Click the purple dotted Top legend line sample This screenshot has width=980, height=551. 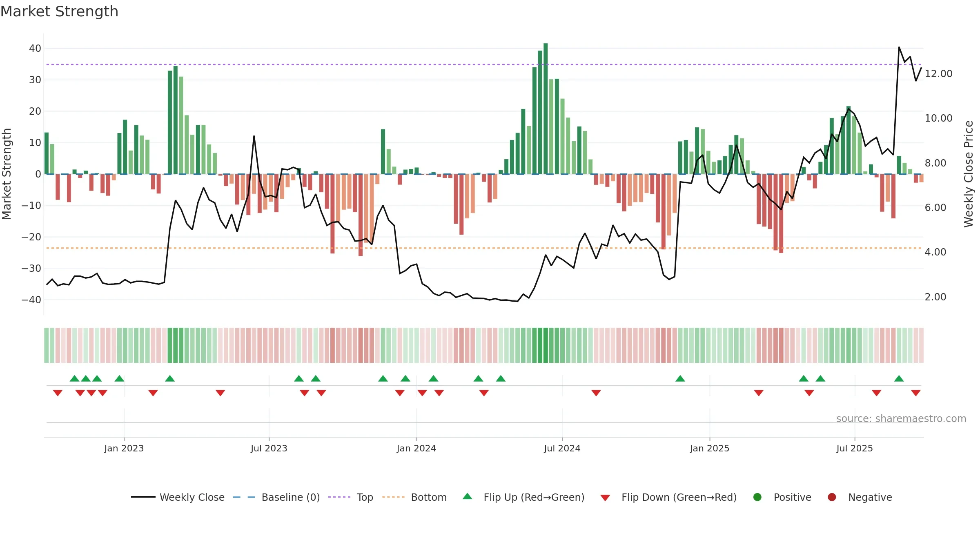[339, 497]
